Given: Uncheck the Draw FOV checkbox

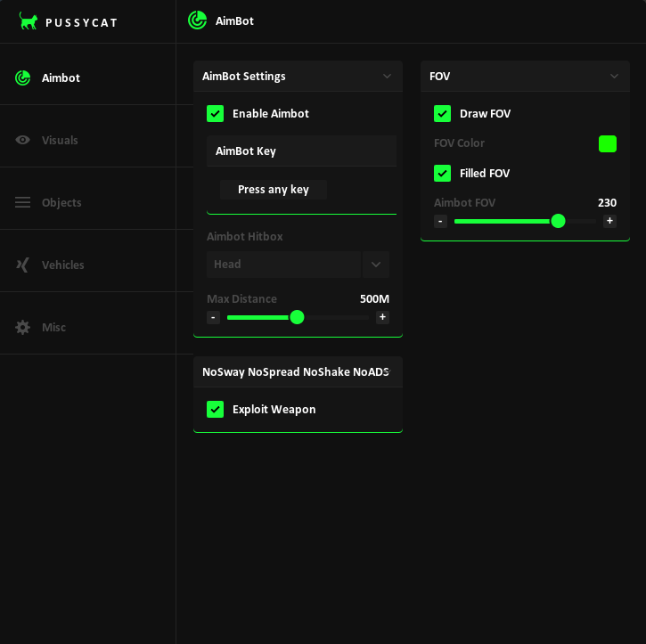Looking at the screenshot, I should point(443,113).
